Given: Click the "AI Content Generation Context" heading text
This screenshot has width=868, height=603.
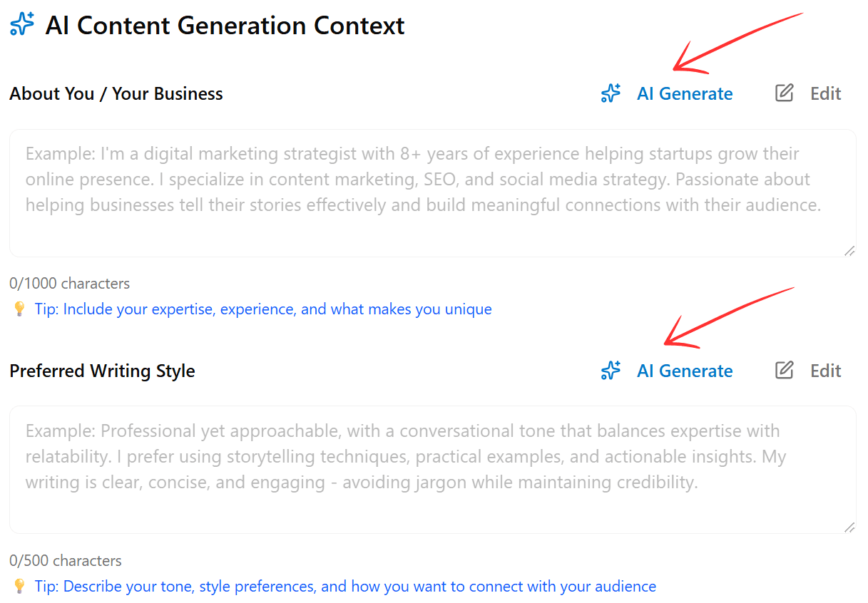Looking at the screenshot, I should point(225,26).
